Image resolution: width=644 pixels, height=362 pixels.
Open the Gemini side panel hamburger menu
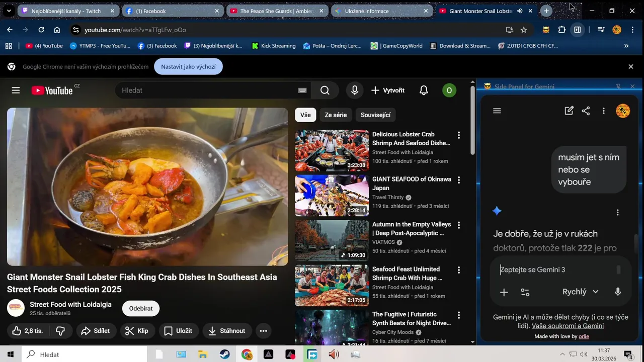click(x=497, y=111)
